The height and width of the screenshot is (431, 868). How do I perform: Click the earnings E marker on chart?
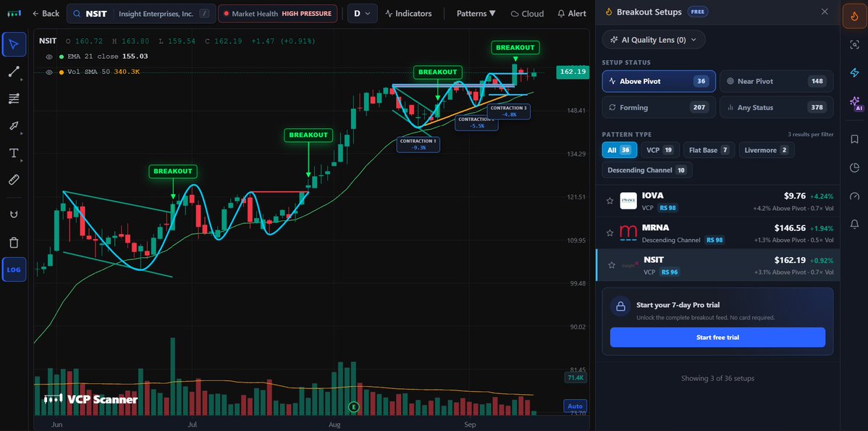point(354,407)
